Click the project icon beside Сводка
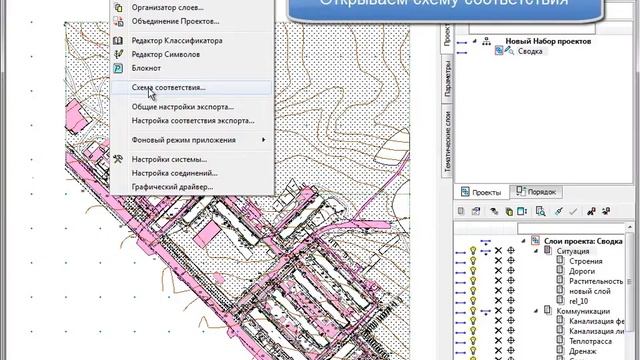 point(499,51)
